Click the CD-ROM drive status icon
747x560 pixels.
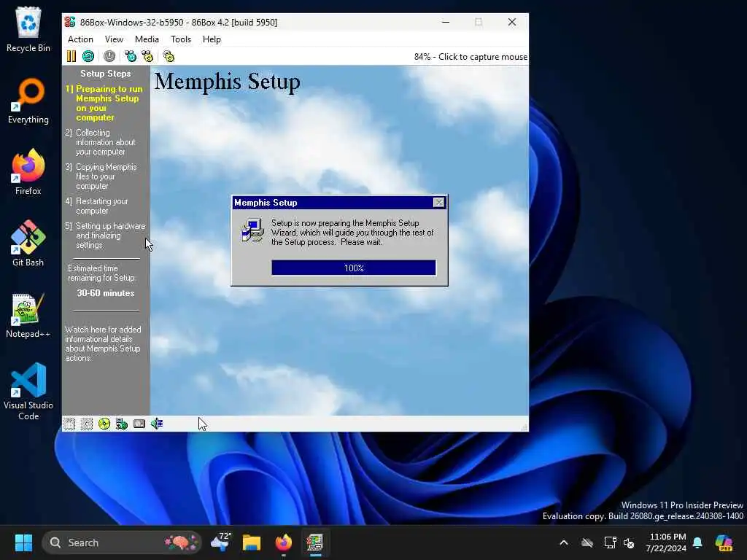click(104, 424)
